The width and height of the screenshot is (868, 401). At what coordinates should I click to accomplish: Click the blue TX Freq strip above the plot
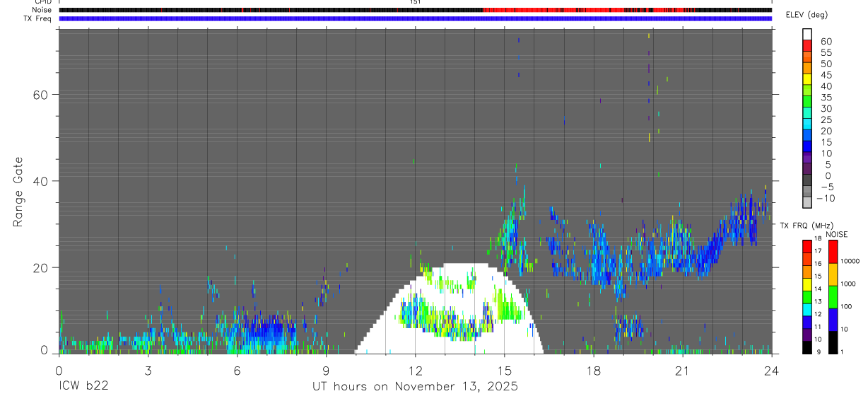(415, 18)
